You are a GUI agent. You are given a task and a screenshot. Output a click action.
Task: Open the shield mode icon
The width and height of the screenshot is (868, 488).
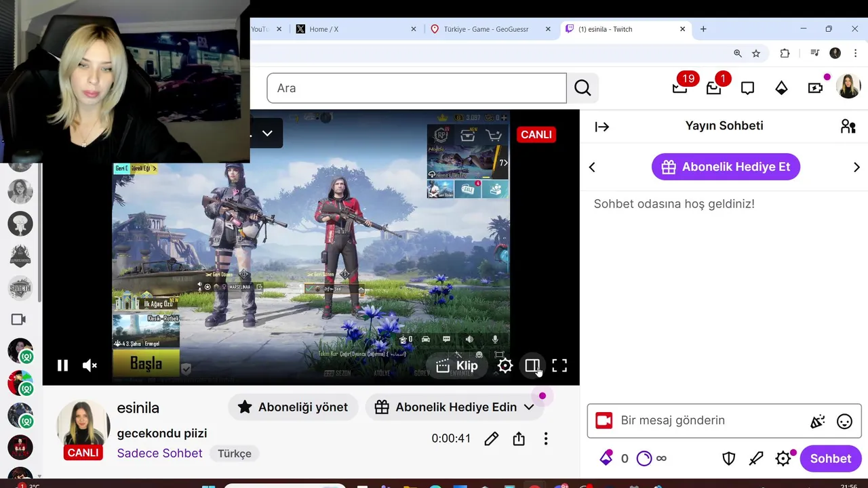click(729, 459)
